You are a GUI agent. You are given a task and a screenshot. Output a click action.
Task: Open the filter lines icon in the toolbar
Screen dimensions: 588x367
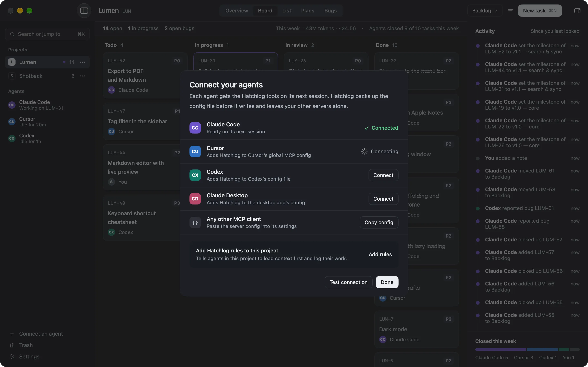coord(510,11)
